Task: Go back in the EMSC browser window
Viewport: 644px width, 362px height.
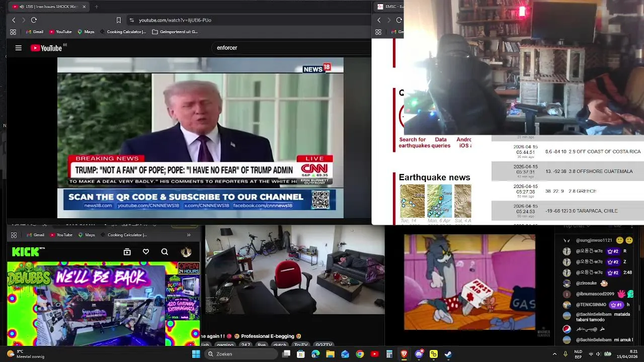Action: (379, 20)
